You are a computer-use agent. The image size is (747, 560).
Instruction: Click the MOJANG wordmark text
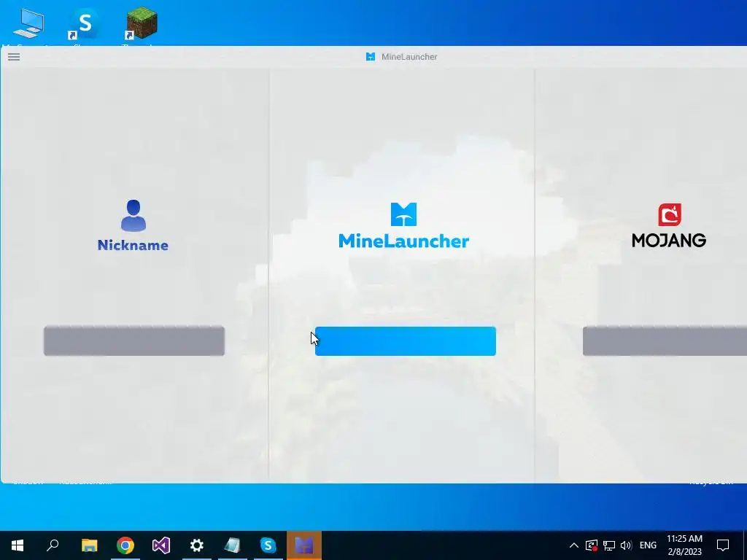point(669,241)
